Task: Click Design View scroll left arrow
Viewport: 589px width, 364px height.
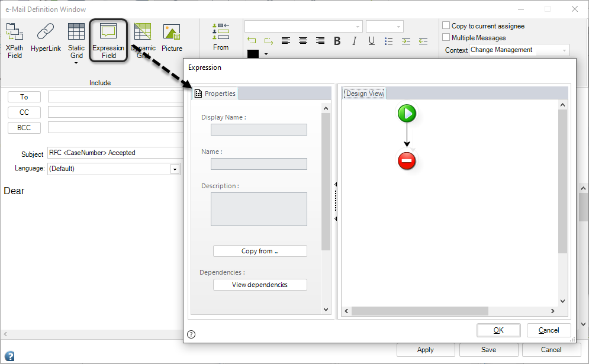Action: tap(346, 311)
